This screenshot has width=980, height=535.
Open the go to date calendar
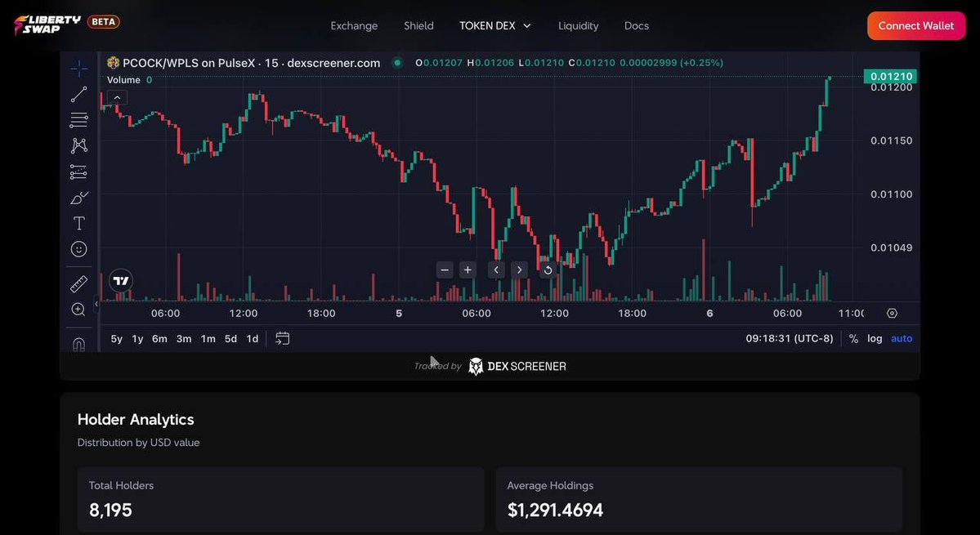tap(283, 338)
